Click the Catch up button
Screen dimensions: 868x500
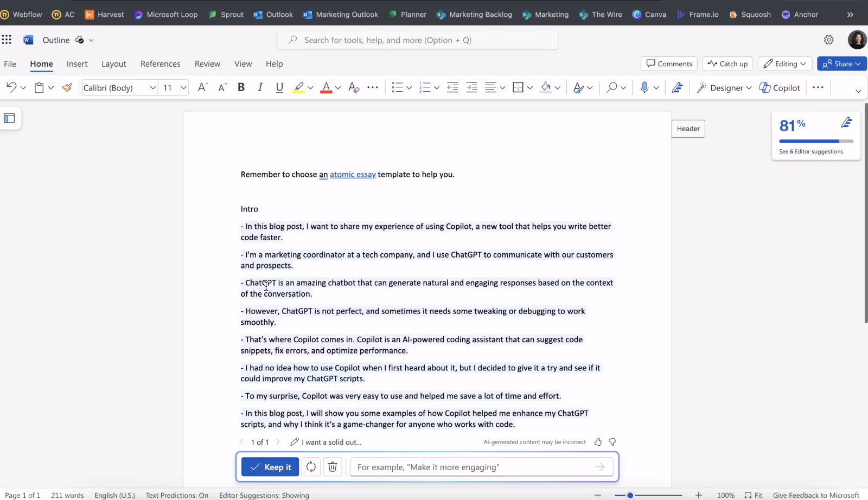point(727,63)
